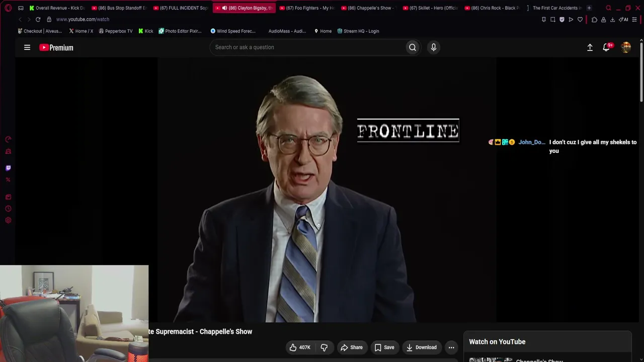Add page to bookmarks heart icon
This screenshot has width=644, height=362.
click(580, 20)
